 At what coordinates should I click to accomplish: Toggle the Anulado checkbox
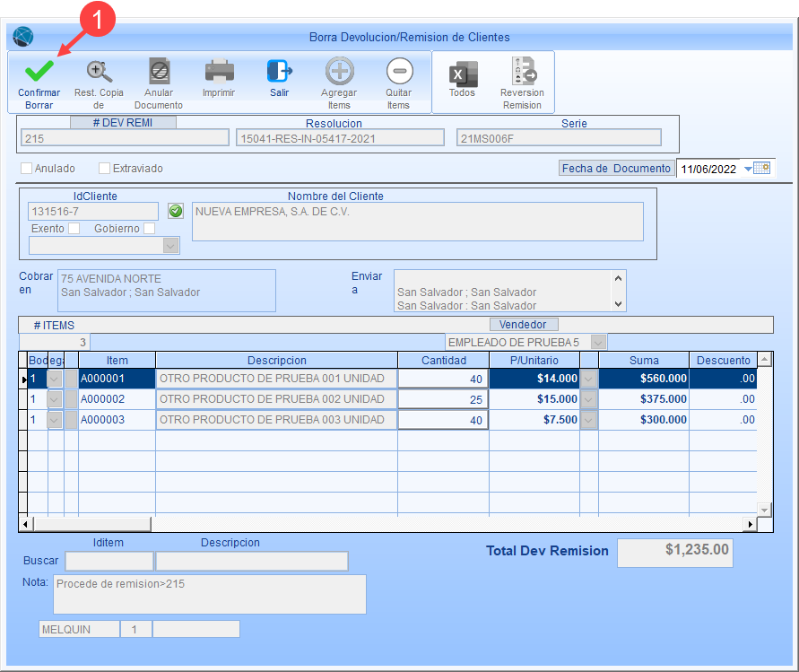pos(26,169)
